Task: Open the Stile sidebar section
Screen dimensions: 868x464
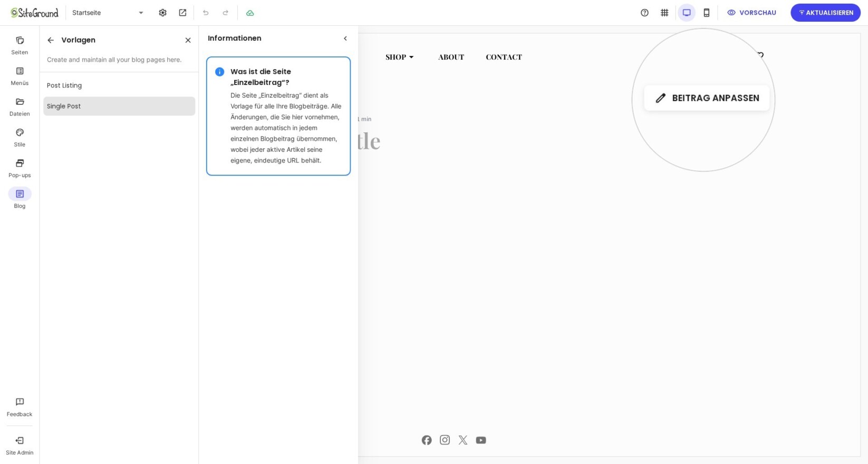Action: pyautogui.click(x=20, y=137)
